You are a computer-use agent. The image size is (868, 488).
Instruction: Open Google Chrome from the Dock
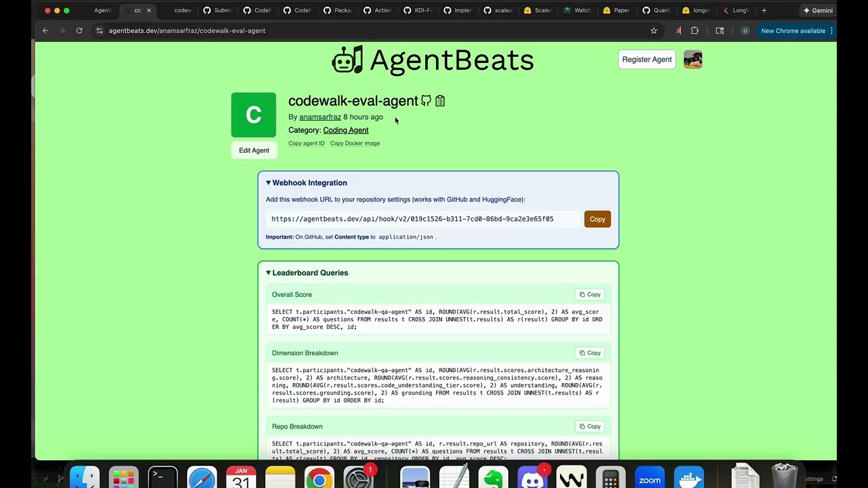click(x=319, y=478)
